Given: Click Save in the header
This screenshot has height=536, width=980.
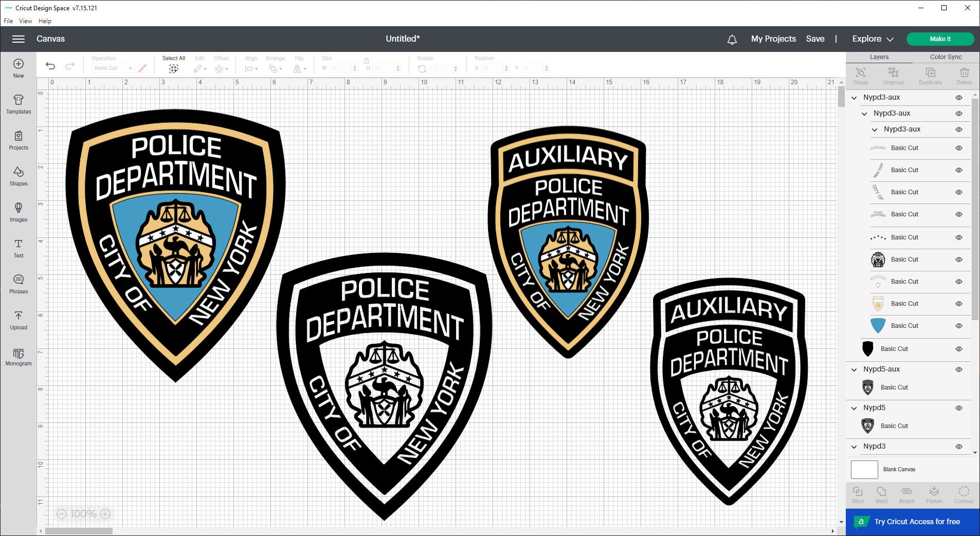Looking at the screenshot, I should [815, 39].
